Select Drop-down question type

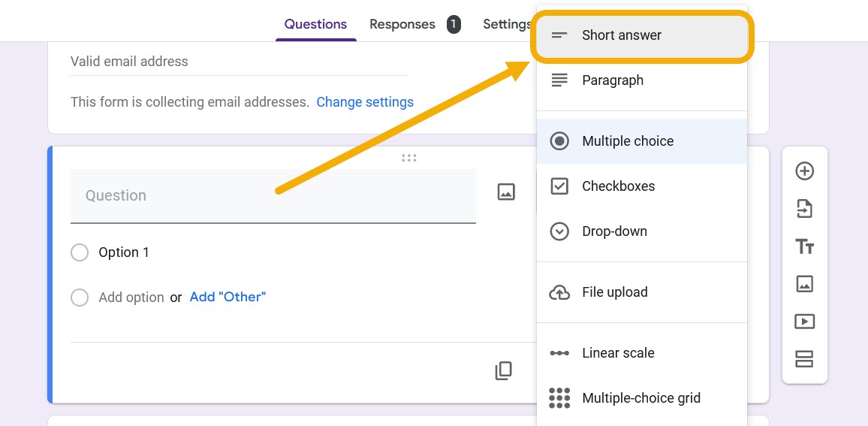pos(613,231)
